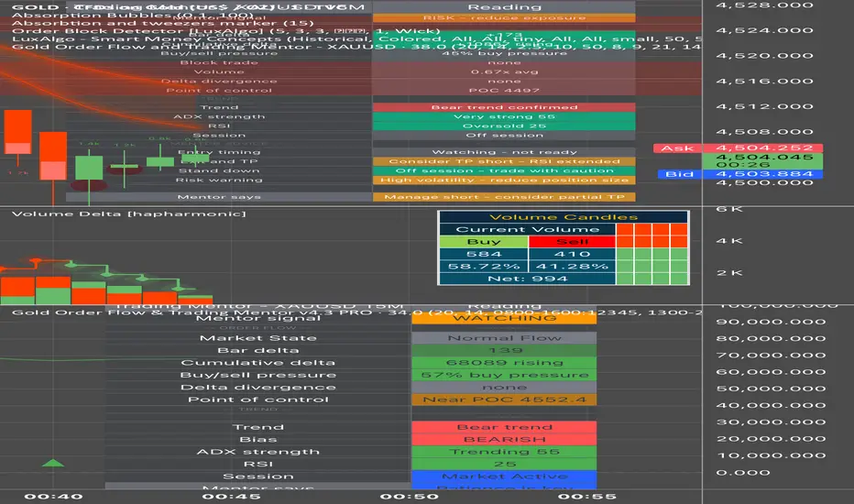Viewport: 854px width, 504px height.
Task: Click the orange WATCHING signal cell
Action: 504,318
